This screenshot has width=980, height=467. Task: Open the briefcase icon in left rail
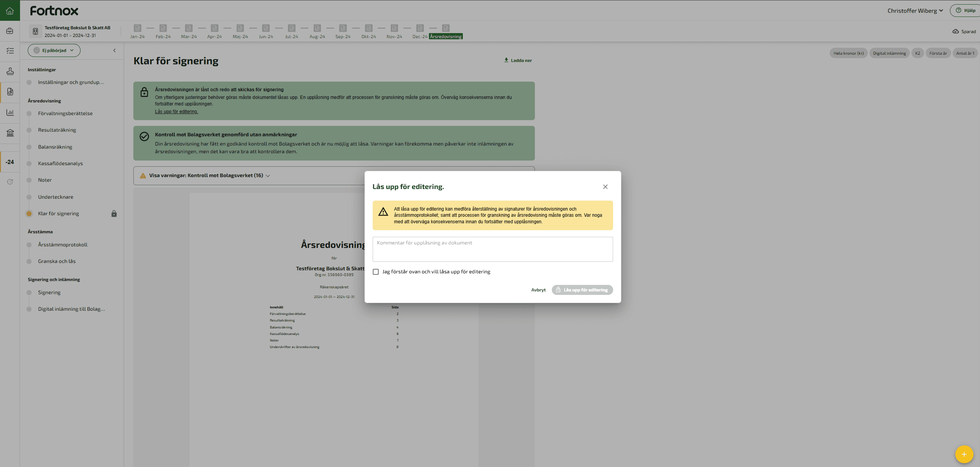(10, 31)
